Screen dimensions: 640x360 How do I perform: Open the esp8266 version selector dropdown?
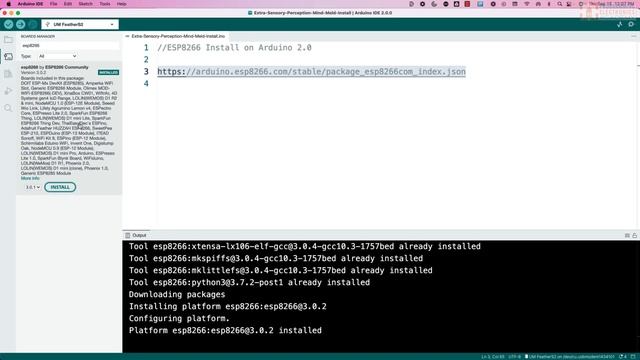pyautogui.click(x=33, y=187)
